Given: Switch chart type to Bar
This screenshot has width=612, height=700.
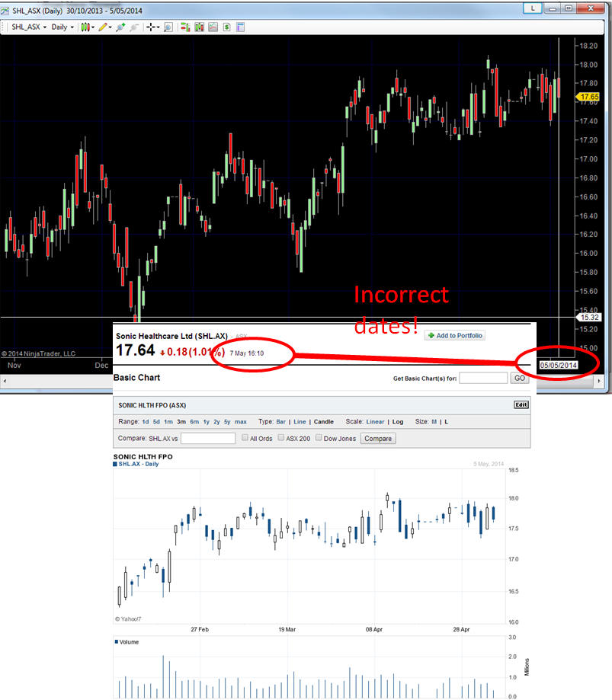Looking at the screenshot, I should tap(281, 421).
